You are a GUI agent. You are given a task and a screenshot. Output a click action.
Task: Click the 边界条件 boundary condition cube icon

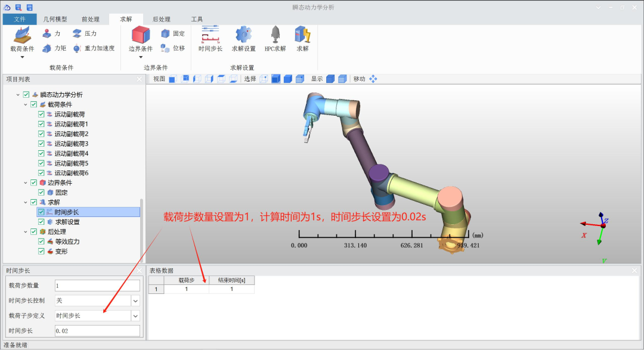coord(141,35)
